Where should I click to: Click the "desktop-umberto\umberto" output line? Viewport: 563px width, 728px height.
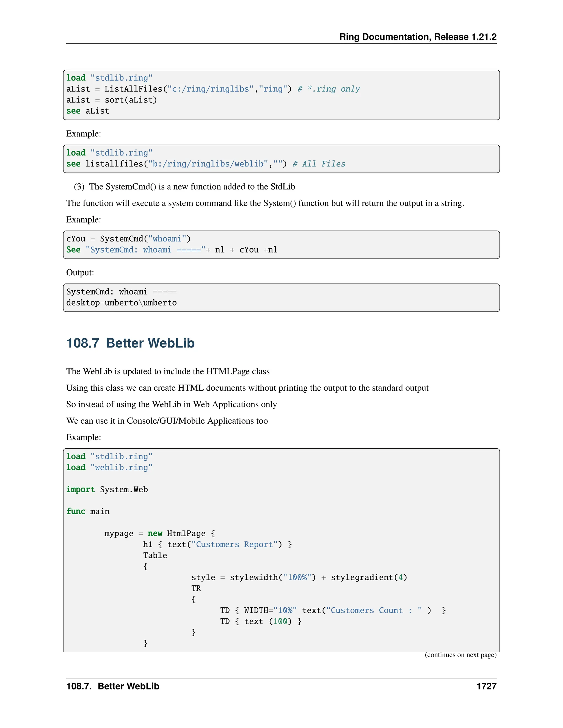pos(122,303)
